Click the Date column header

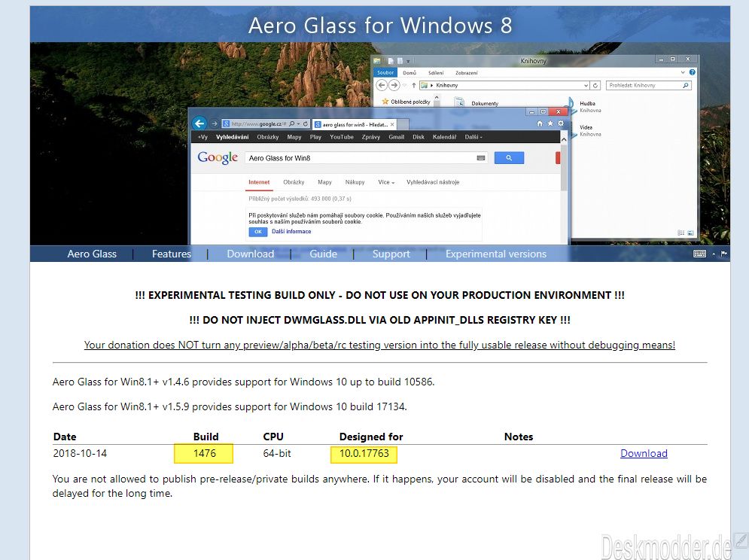65,437
